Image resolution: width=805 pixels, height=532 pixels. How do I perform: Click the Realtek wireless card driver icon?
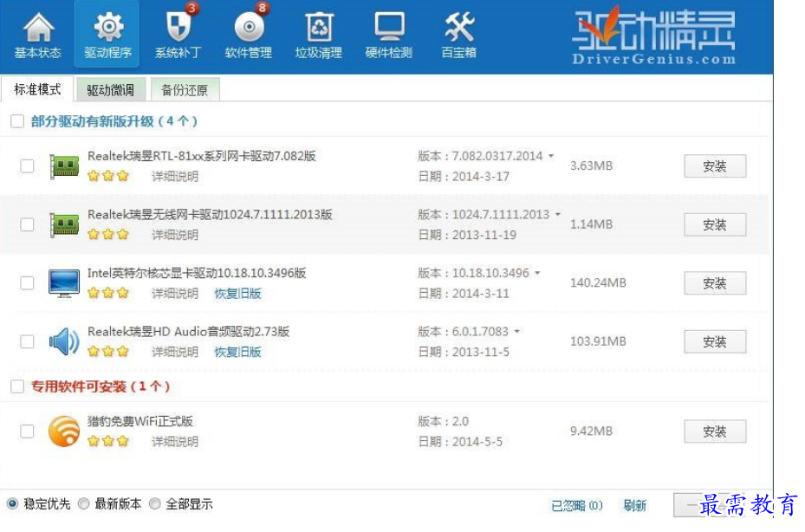[64, 224]
